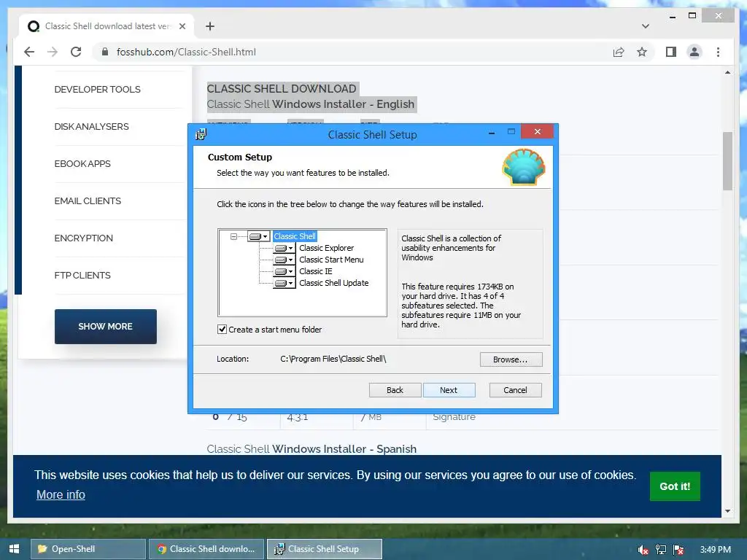The image size is (747, 560).
Task: Minimize the Classic Shell Setup dialog
Action: tap(491, 133)
